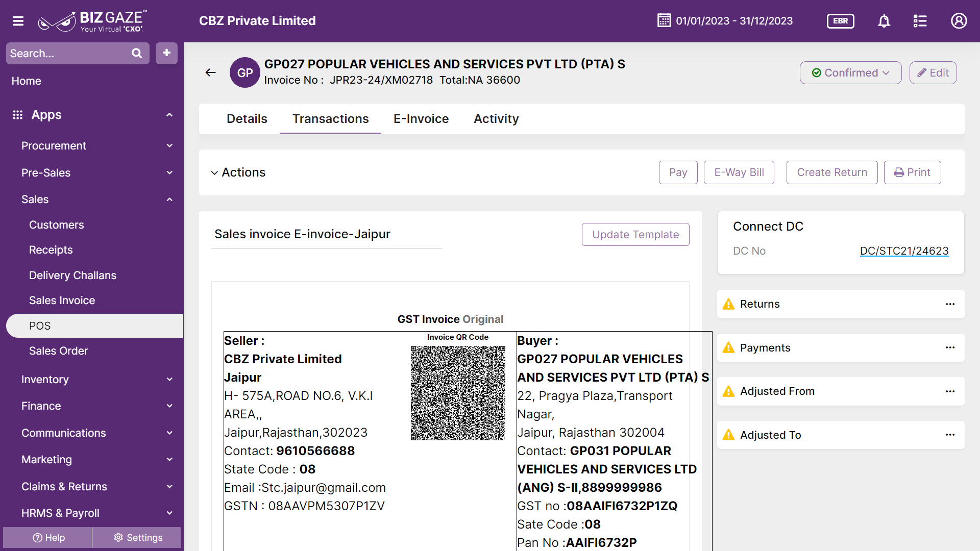This screenshot has width=980, height=551.
Task: Open the date range calendar icon
Action: point(664,20)
